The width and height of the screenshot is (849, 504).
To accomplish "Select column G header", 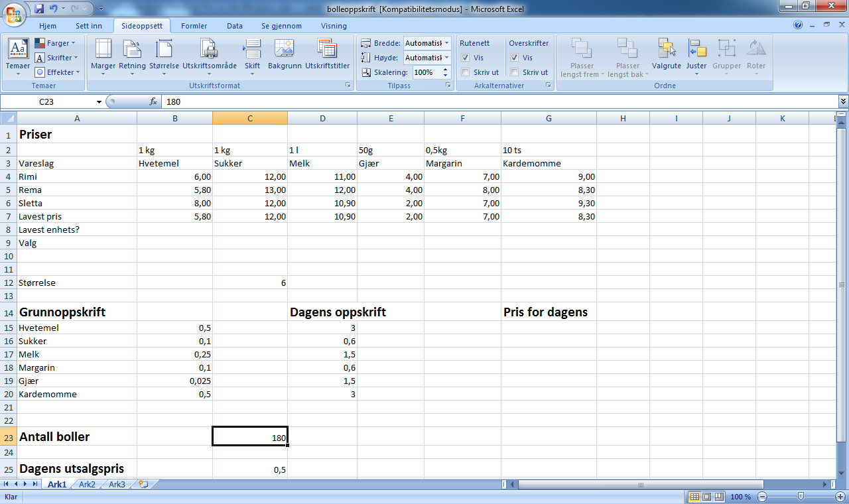I will [x=549, y=118].
